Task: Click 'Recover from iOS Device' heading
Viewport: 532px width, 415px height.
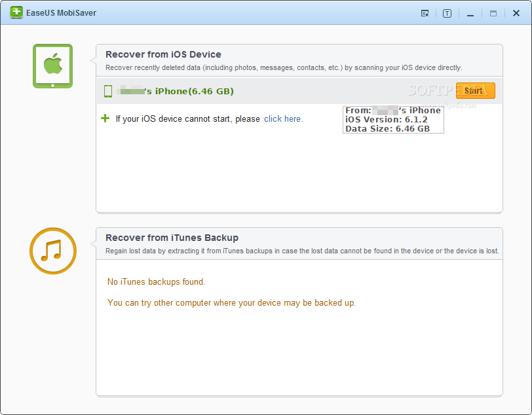Action: click(163, 54)
